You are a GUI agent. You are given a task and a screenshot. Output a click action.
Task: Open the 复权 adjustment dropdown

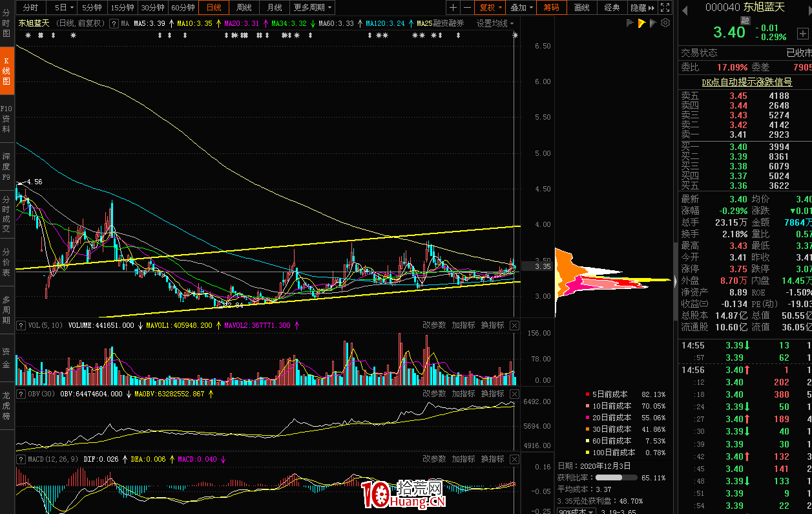coord(490,8)
